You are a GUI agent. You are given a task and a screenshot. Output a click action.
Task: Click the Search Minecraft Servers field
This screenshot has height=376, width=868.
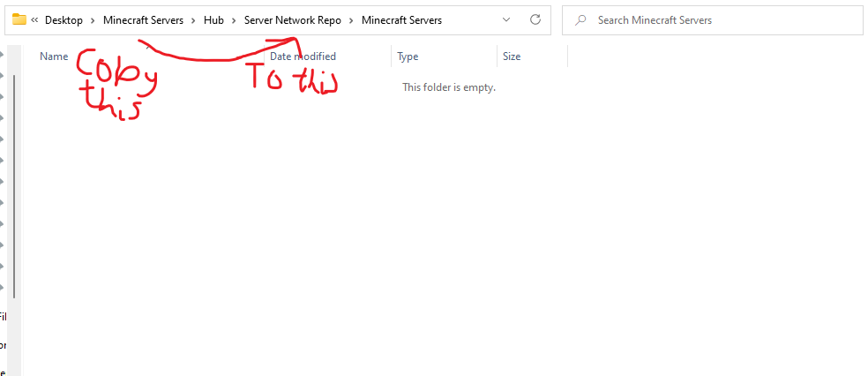click(x=713, y=20)
